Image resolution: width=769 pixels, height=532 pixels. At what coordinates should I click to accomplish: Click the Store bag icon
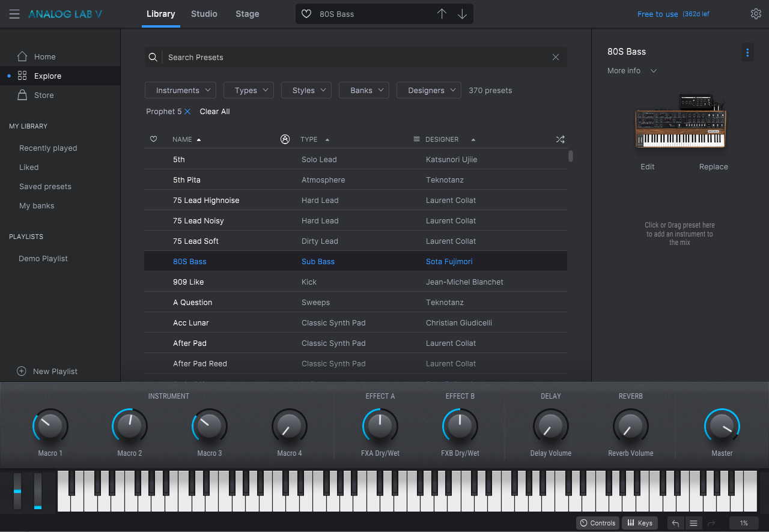coord(22,95)
